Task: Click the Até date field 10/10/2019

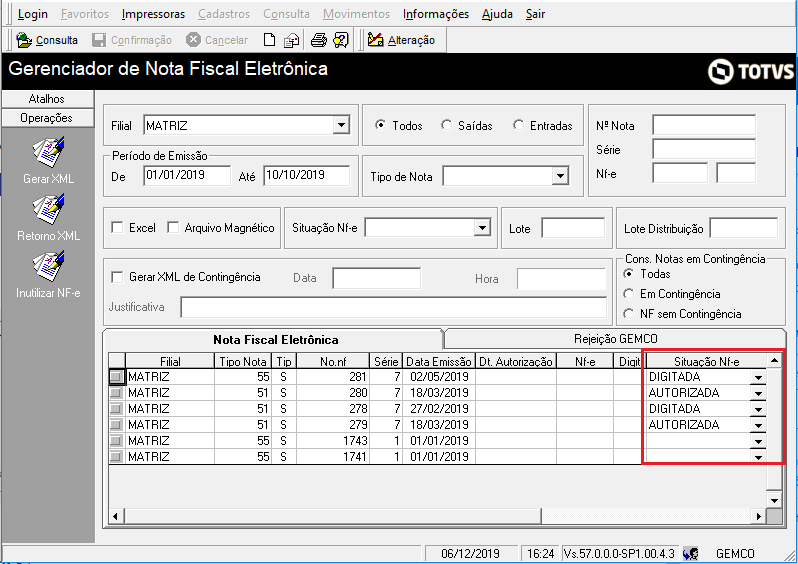Action: click(x=306, y=175)
